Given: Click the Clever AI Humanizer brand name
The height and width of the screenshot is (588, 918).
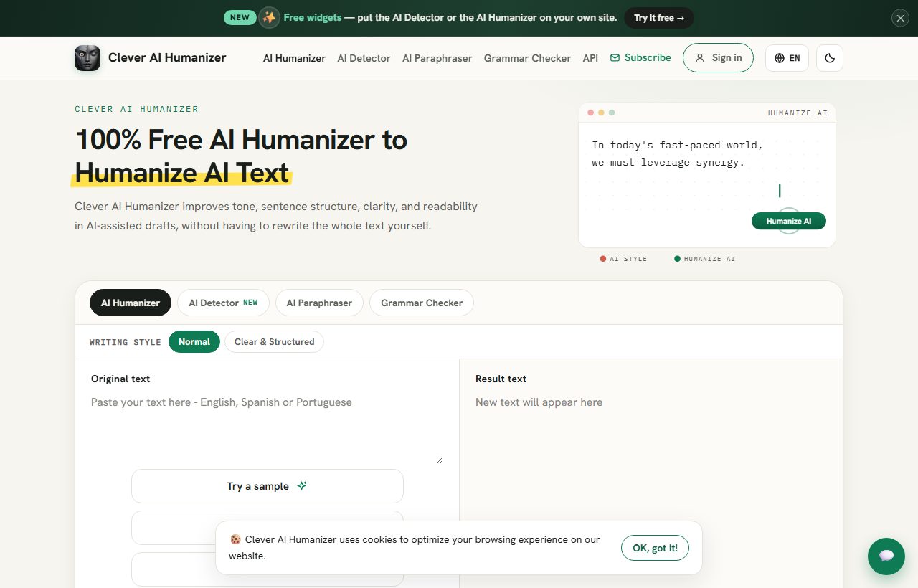Looking at the screenshot, I should (167, 58).
